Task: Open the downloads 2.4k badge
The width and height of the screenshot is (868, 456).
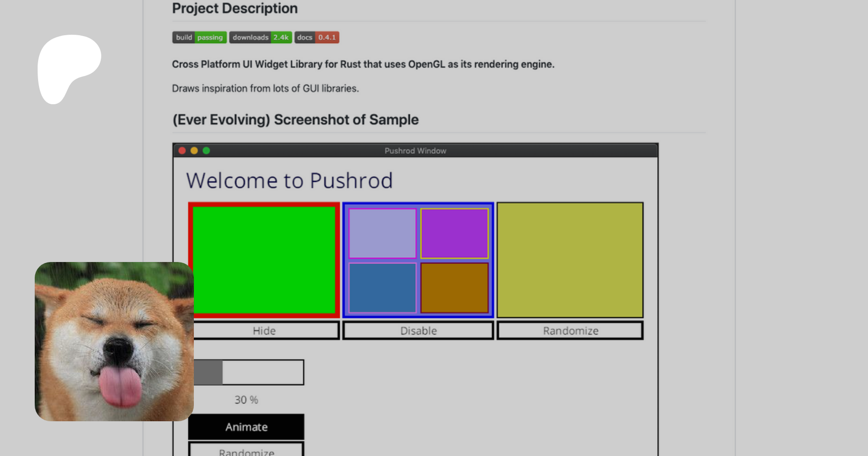Action: click(260, 38)
